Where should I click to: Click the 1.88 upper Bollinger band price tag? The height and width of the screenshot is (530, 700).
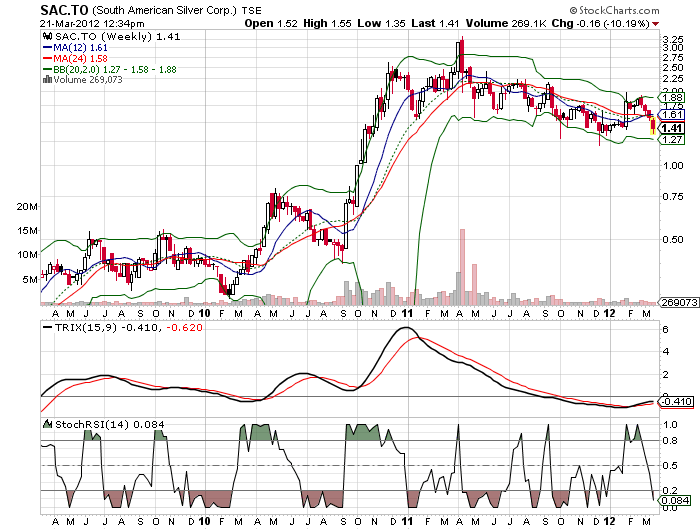(672, 97)
